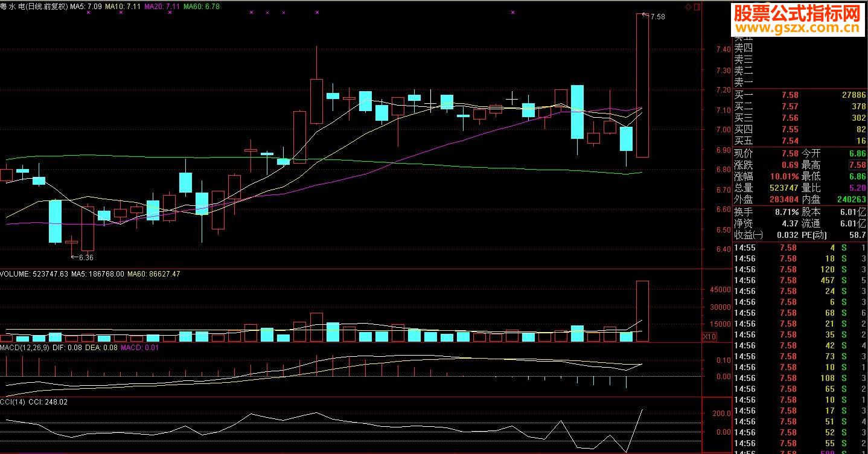
Task: Click the small square icon beside the diamond
Action: (x=697, y=7)
